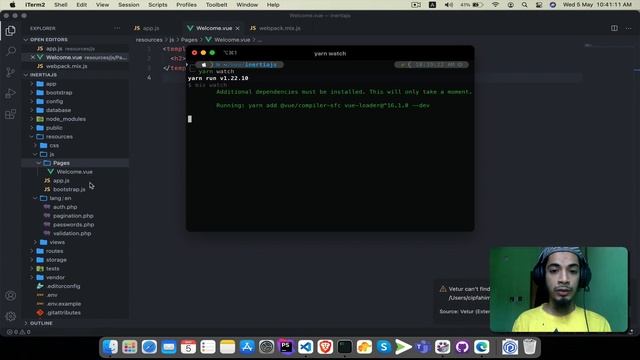
Task: Open Spotlight search in menu bar
Action: click(524, 5)
